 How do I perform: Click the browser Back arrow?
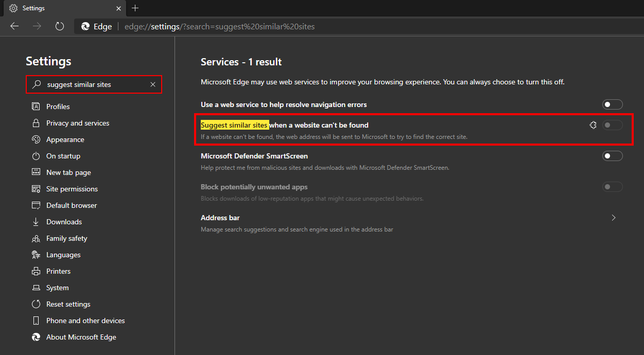(14, 26)
